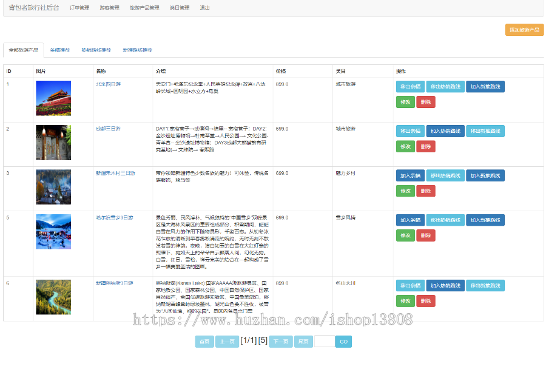Image resolution: width=546 pixels, height=392 pixels.
Task: Focus the page number input field
Action: [x=325, y=342]
